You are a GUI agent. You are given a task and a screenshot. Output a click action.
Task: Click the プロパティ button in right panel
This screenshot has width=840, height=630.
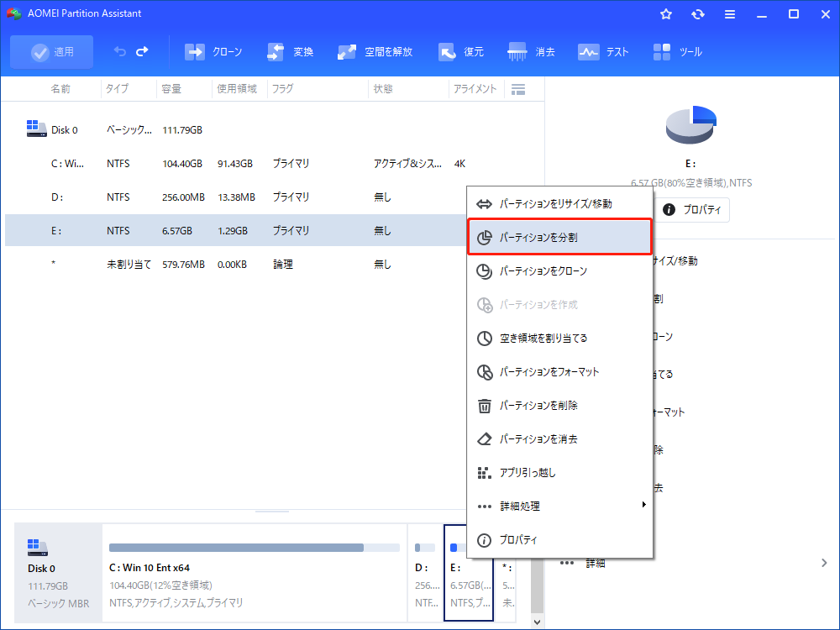tap(691, 209)
